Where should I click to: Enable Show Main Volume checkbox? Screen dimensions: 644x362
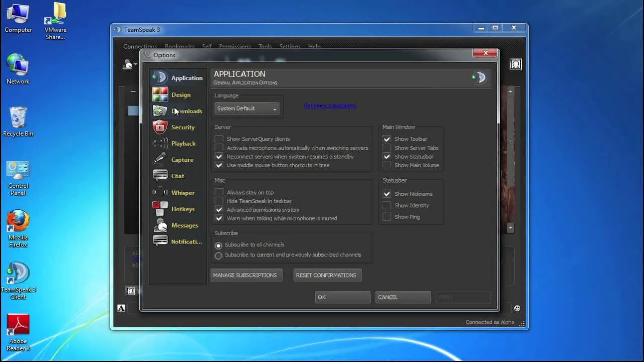tap(387, 165)
